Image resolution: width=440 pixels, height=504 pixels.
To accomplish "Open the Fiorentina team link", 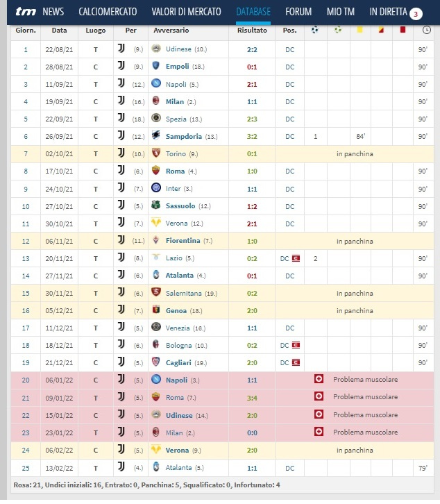I will tap(183, 241).
